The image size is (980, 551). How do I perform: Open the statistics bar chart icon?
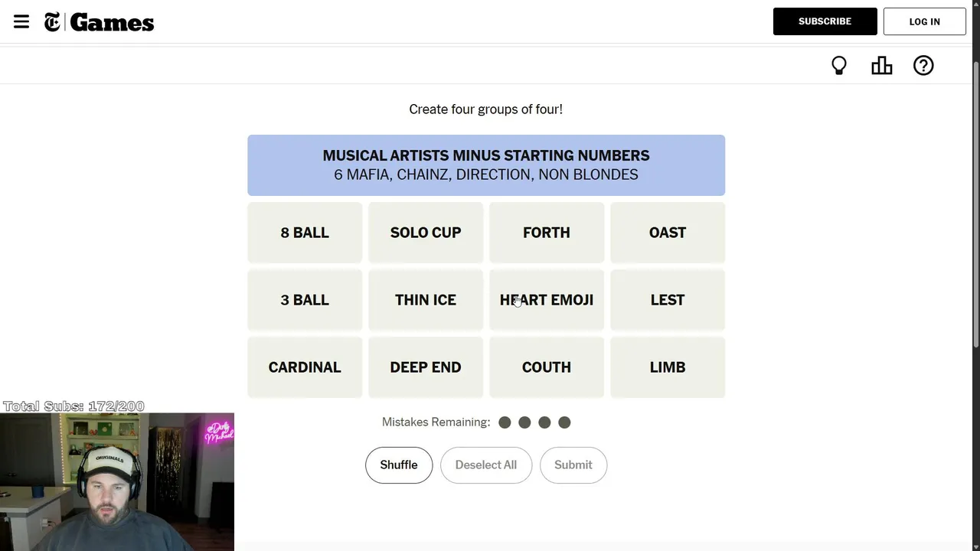pos(881,66)
